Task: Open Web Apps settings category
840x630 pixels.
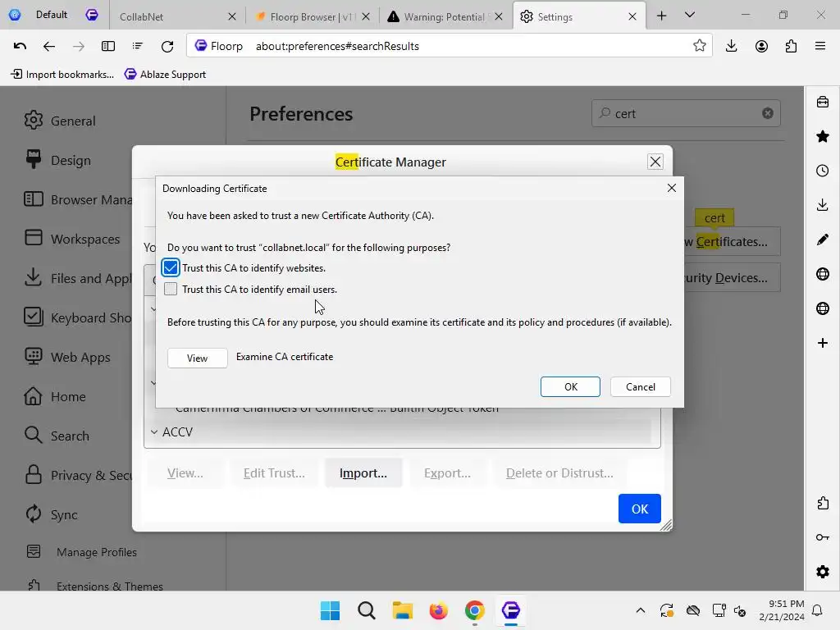Action: (67, 358)
